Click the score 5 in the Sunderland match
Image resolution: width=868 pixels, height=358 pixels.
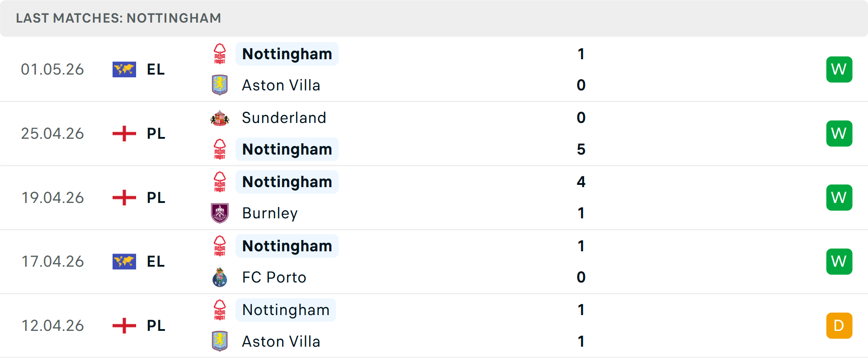(581, 149)
